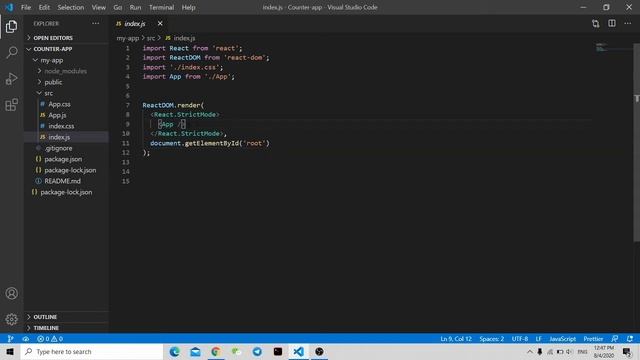The image size is (640, 360).
Task: Click the Live Share status bar icon
Action: (25, 339)
